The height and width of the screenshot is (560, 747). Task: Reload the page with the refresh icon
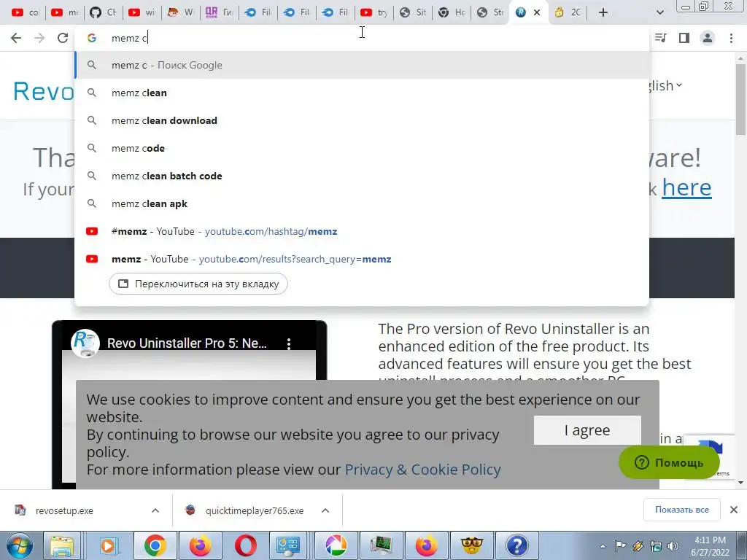[x=63, y=38]
